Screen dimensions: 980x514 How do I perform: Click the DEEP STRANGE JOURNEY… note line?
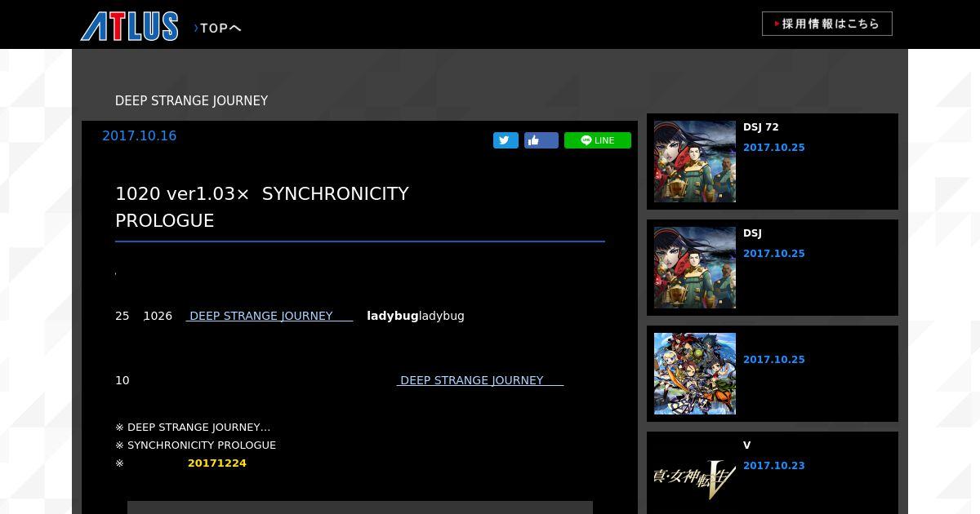pyautogui.click(x=193, y=428)
